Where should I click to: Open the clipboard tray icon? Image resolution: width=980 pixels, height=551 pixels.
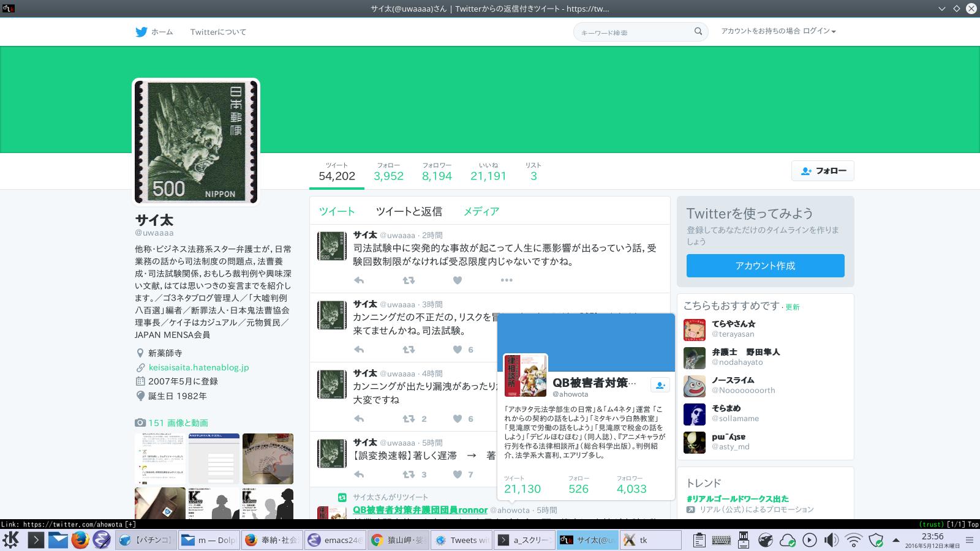coord(699,540)
